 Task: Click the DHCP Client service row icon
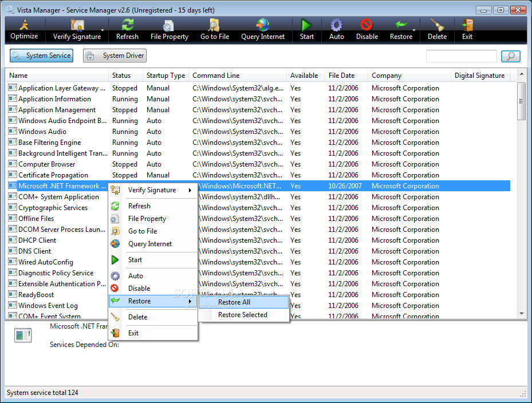pos(13,240)
